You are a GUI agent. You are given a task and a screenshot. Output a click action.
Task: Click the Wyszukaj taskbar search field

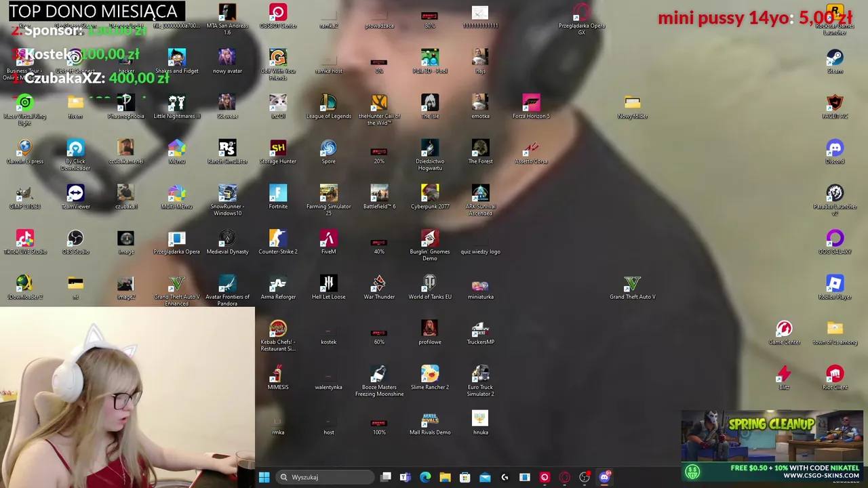point(325,477)
